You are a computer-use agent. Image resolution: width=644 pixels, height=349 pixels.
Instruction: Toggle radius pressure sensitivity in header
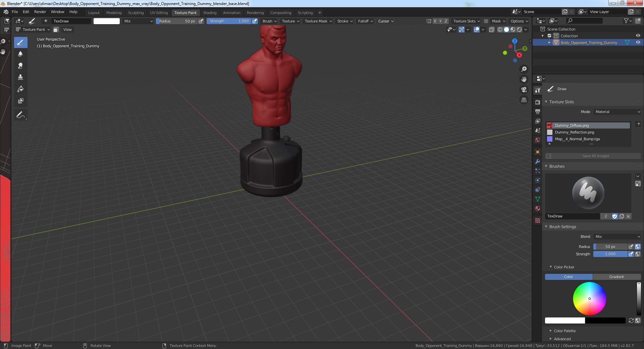pyautogui.click(x=201, y=21)
